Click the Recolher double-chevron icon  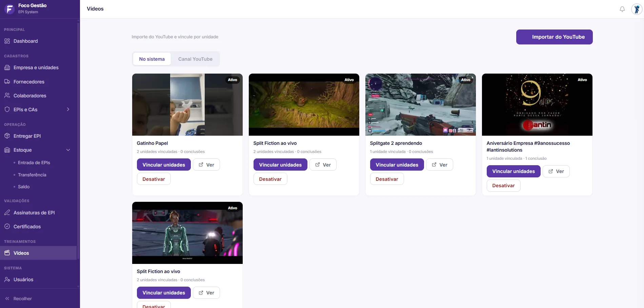pyautogui.click(x=7, y=299)
